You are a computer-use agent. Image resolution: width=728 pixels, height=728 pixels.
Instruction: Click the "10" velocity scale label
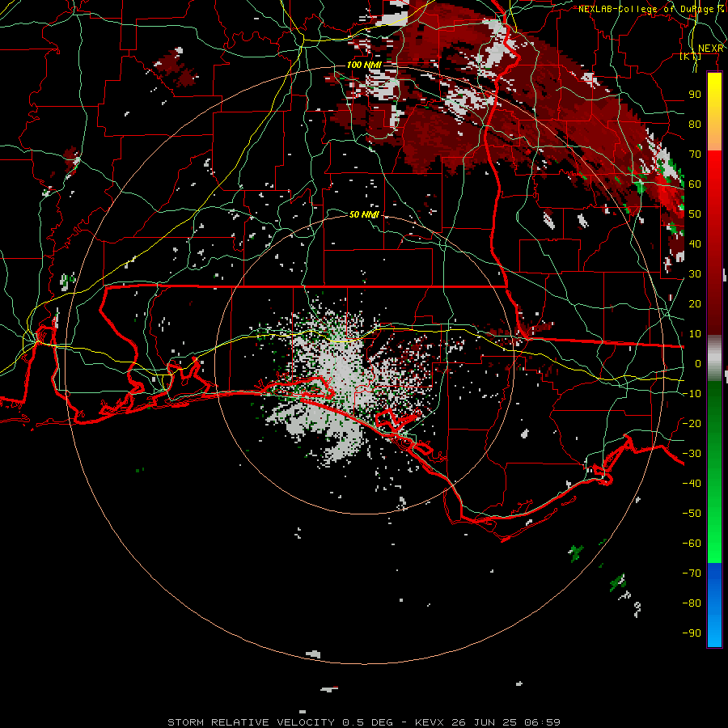coord(695,334)
